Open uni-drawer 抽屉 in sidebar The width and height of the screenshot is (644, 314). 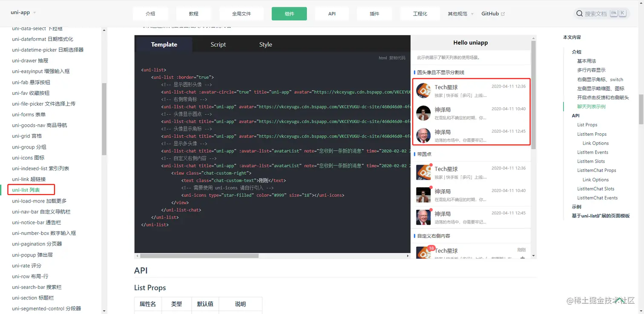(x=30, y=60)
